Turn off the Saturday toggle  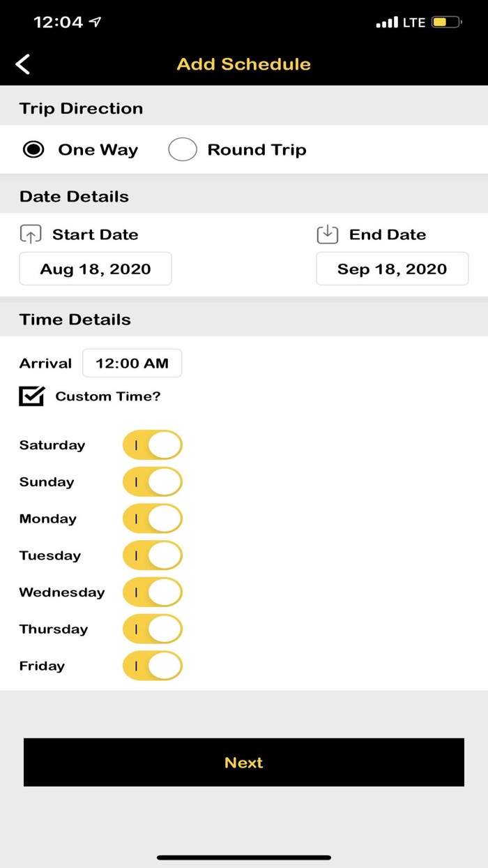tap(153, 445)
